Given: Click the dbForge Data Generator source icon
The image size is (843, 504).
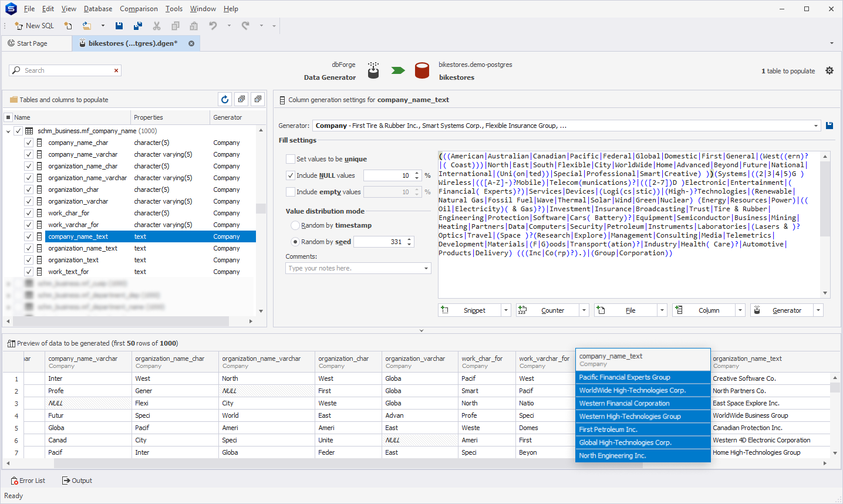Looking at the screenshot, I should point(373,70).
